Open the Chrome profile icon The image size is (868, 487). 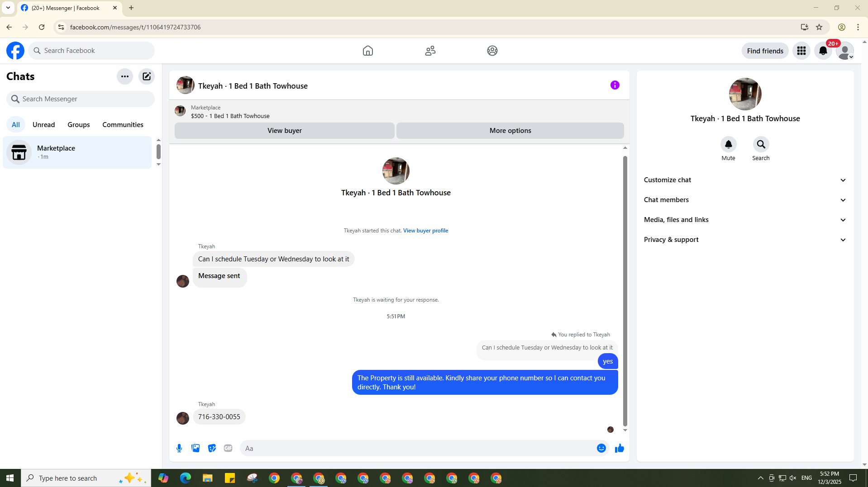point(842,27)
